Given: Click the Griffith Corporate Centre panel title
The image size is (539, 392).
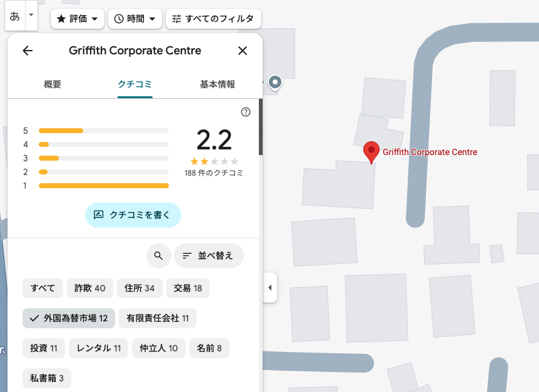Looking at the screenshot, I should coord(135,51).
